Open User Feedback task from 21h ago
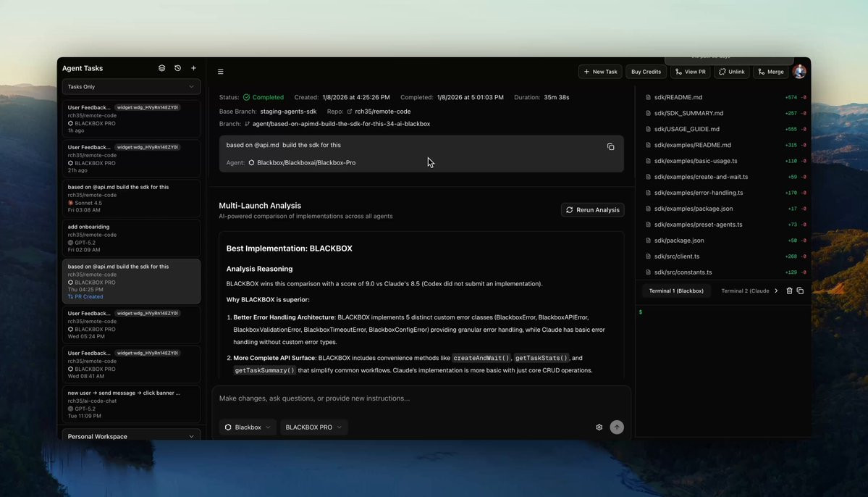This screenshot has width=868, height=497. tap(131, 159)
